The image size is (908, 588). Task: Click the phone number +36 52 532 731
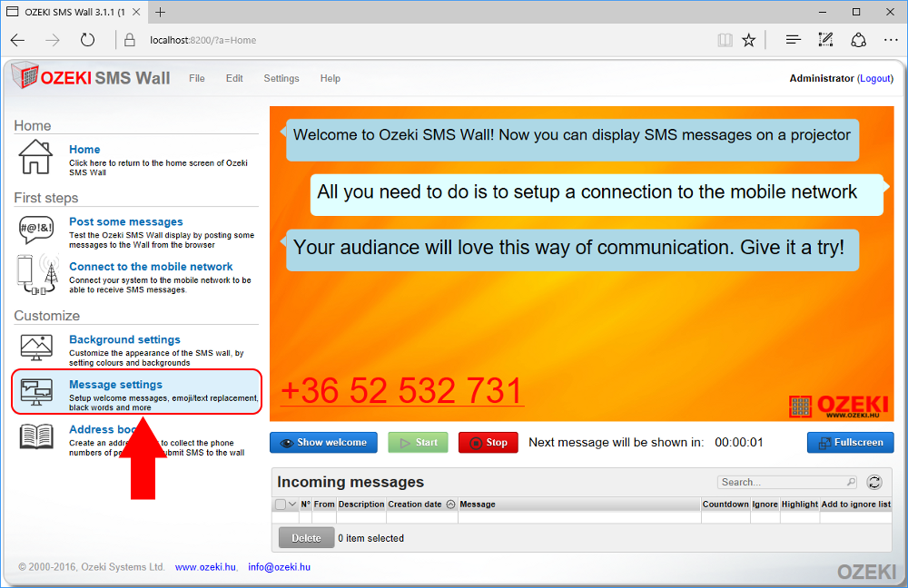pos(402,391)
